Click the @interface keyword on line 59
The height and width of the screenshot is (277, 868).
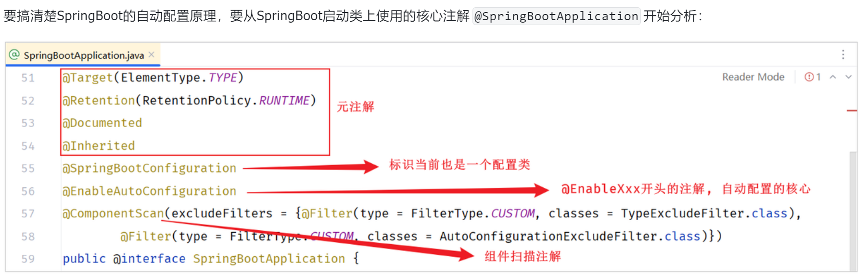point(150,259)
